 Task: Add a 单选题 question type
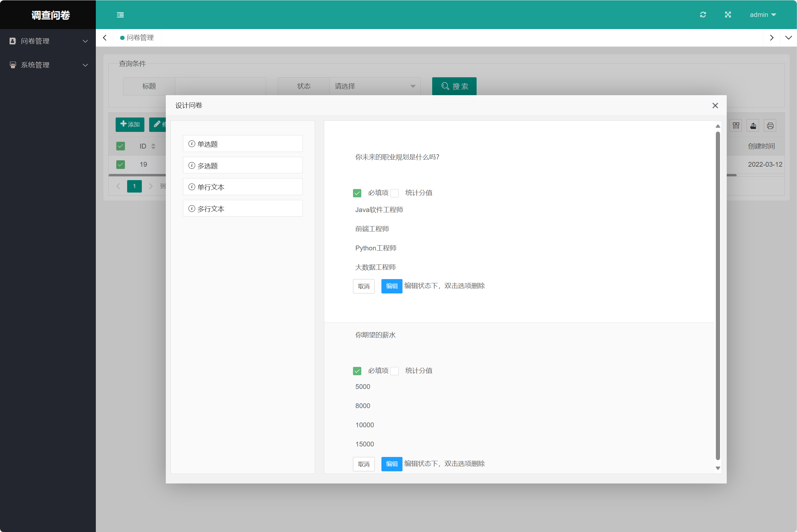[x=243, y=144]
